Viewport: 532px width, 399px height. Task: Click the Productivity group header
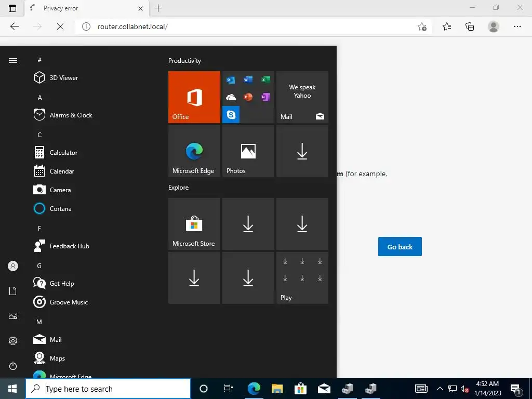(x=184, y=61)
